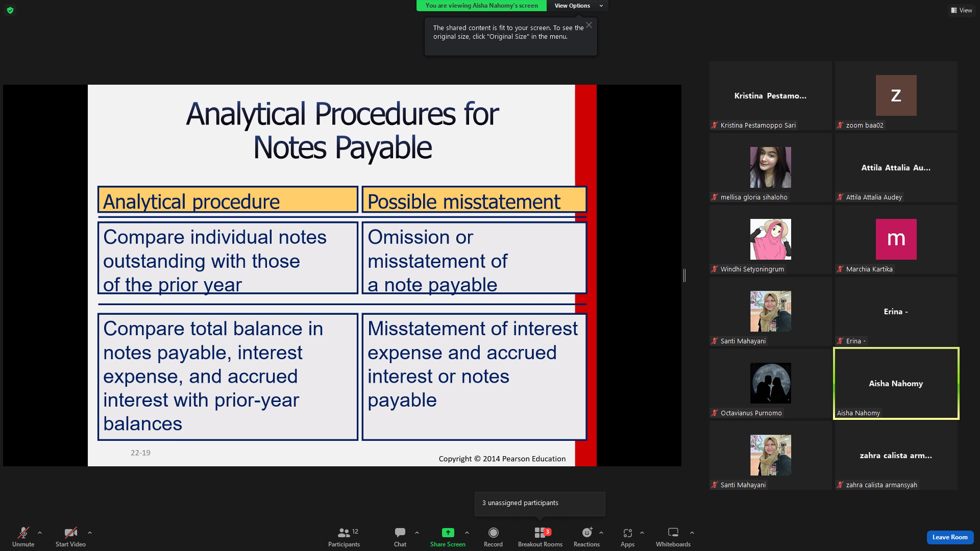Unmute the microphone

tap(23, 537)
